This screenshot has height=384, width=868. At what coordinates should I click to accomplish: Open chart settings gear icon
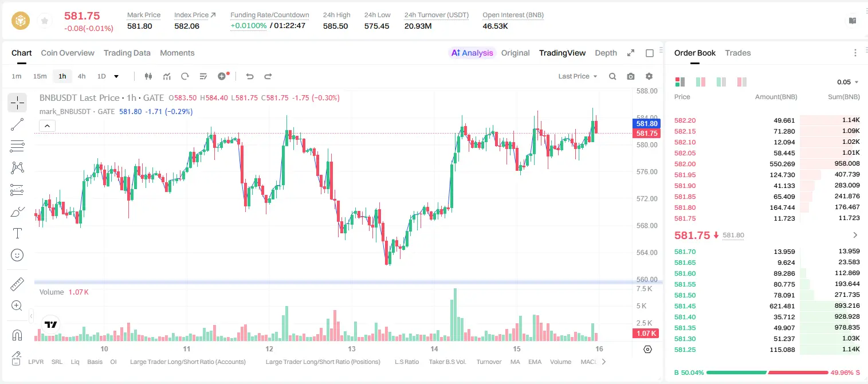click(649, 76)
